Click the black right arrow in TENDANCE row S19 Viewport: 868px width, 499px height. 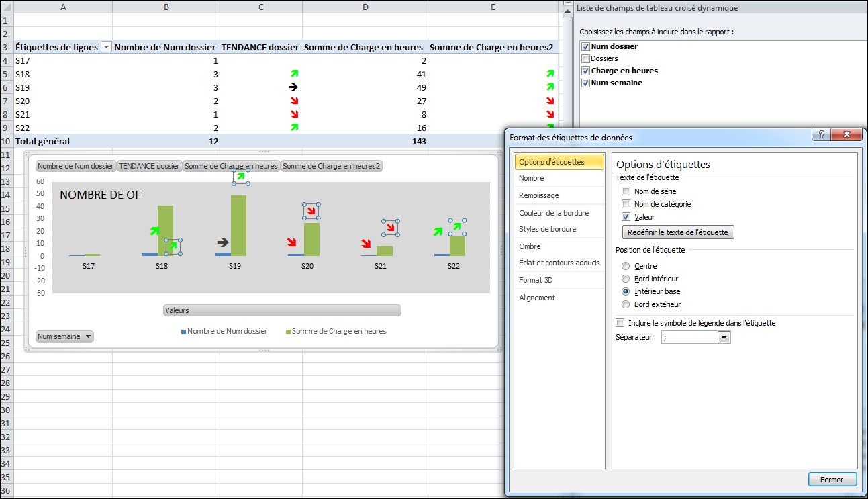click(293, 87)
